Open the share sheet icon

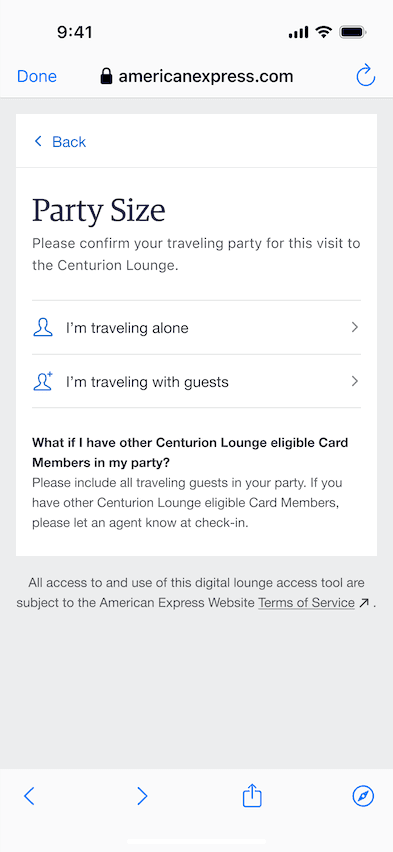coord(252,795)
